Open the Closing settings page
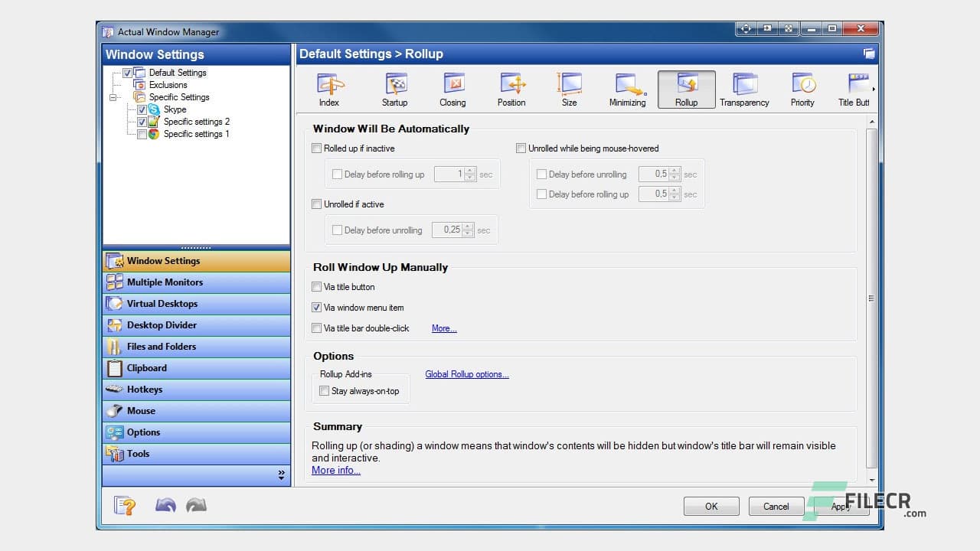The width and height of the screenshot is (980, 551). [452, 88]
